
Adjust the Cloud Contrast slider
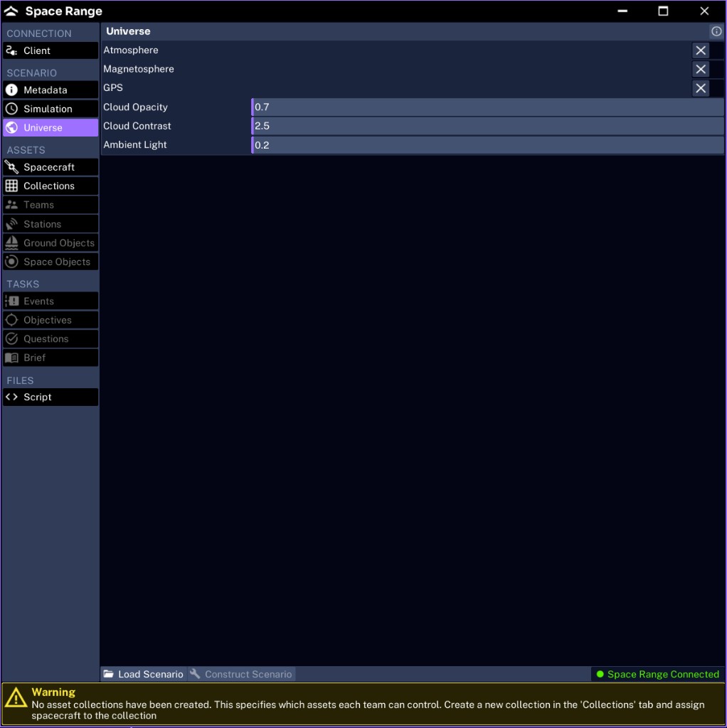pos(487,126)
